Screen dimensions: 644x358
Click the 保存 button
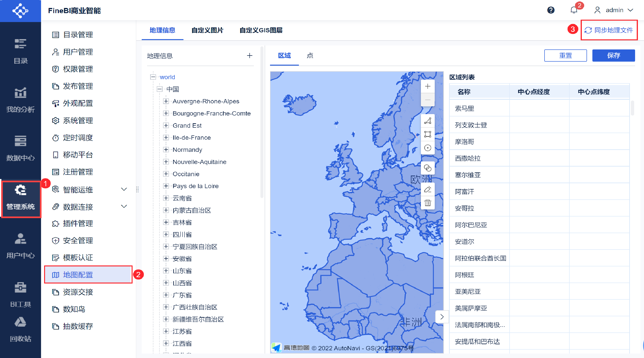tap(613, 56)
